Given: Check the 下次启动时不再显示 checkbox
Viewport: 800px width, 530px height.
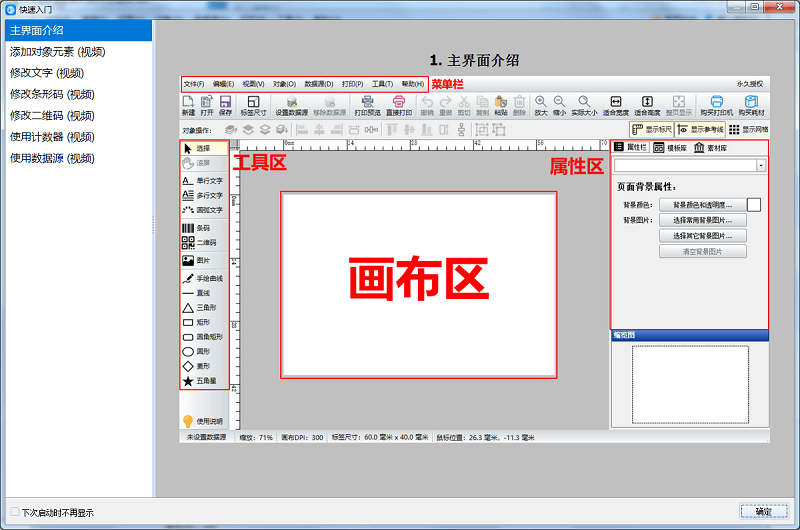Looking at the screenshot, I should pyautogui.click(x=14, y=512).
